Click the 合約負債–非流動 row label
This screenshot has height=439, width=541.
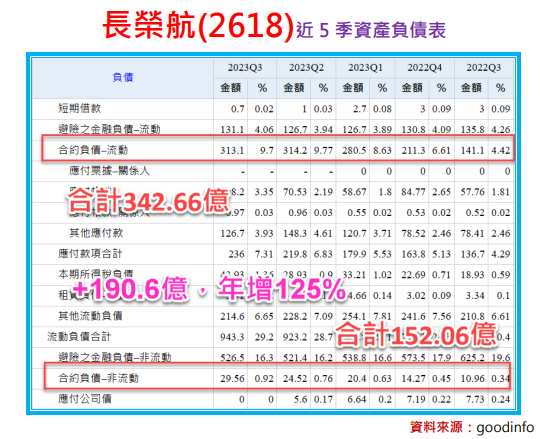point(98,378)
